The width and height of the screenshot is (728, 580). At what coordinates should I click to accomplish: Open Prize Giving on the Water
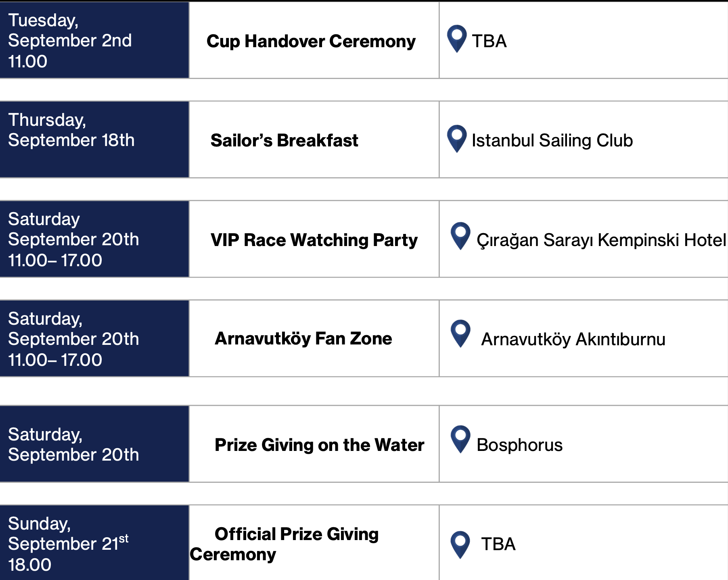320,445
